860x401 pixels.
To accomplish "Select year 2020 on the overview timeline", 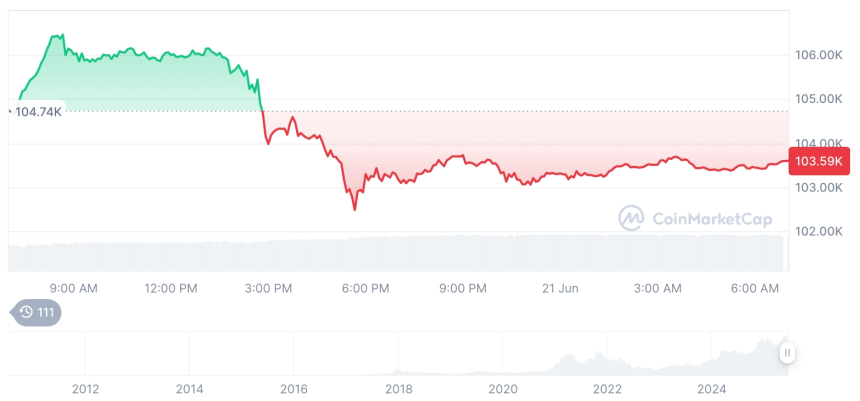I will coord(502,388).
